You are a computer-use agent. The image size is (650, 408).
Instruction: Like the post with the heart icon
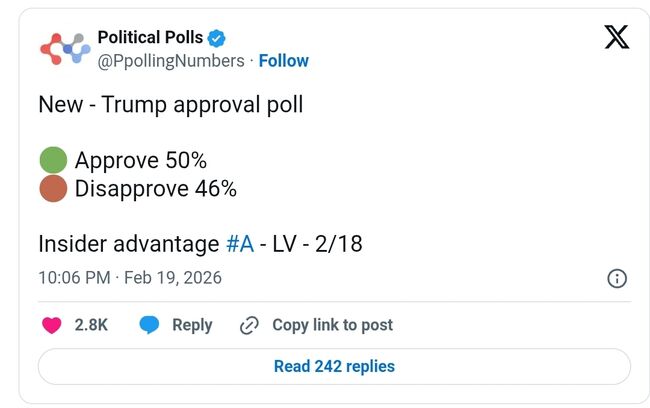[x=53, y=325]
